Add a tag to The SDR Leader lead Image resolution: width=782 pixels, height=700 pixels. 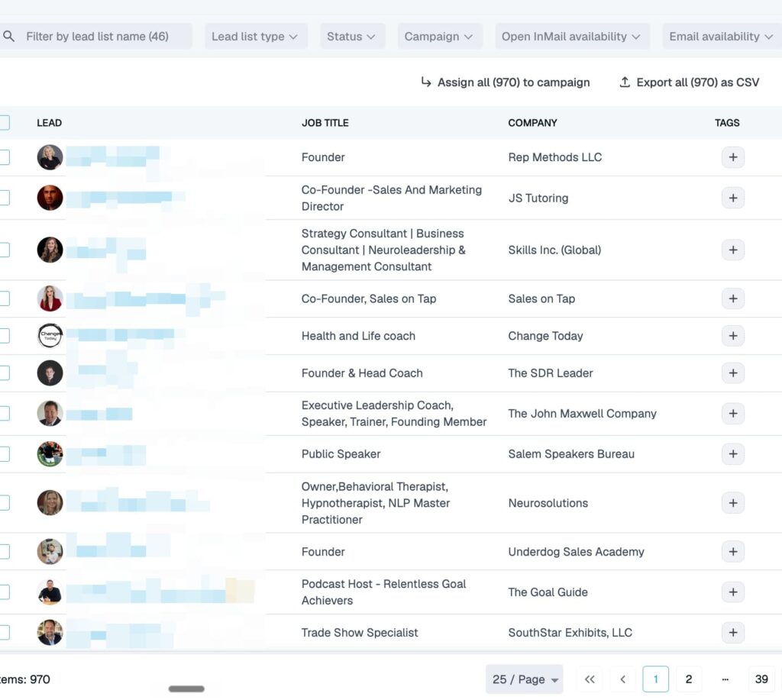[x=732, y=373]
